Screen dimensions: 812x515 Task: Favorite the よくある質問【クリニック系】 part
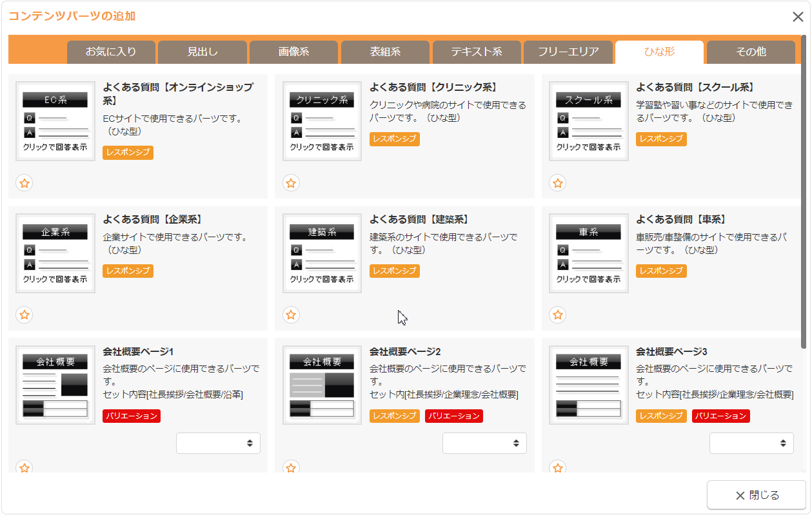pos(291,183)
